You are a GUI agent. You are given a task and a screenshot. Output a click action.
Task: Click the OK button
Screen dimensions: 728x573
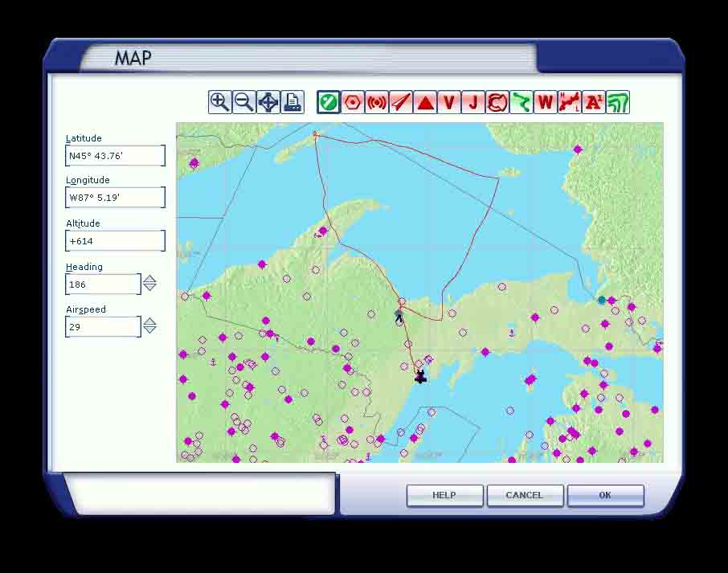[605, 495]
